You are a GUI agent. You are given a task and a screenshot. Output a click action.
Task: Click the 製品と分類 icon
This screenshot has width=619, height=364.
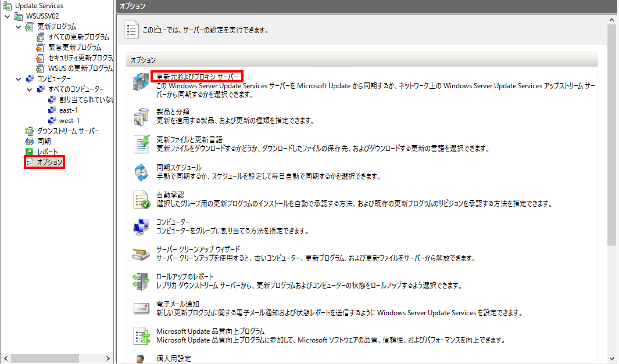tap(141, 116)
